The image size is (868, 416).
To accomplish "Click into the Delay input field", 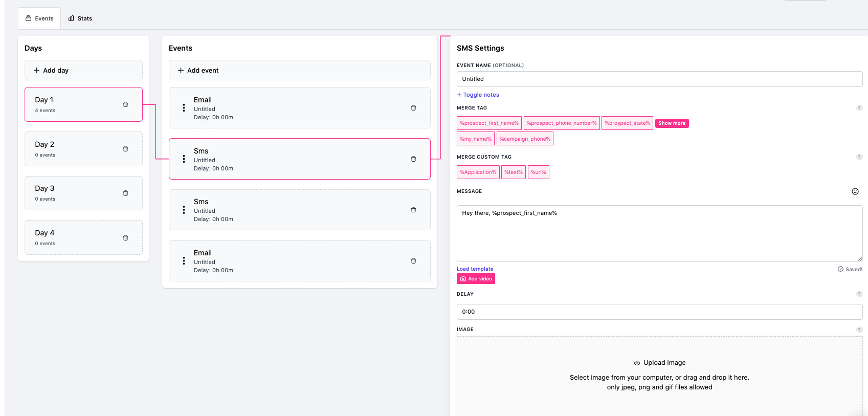I will coord(659,312).
